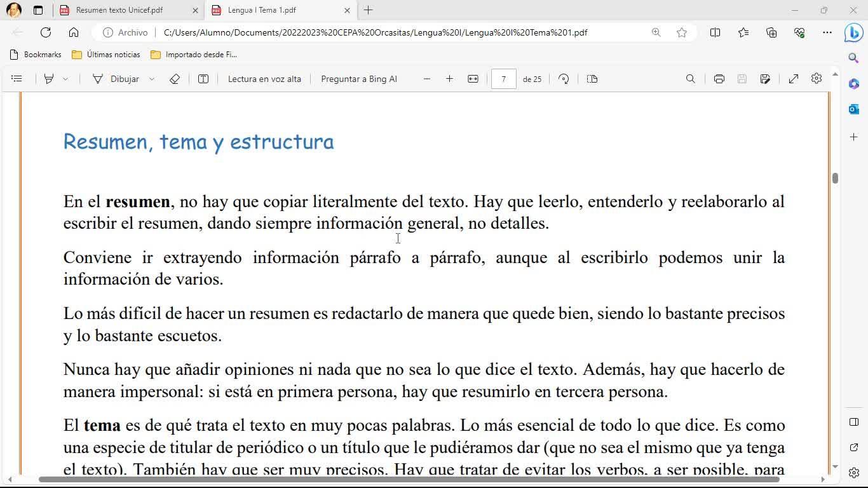The height and width of the screenshot is (488, 868).
Task: Open the PDF search tool
Action: [691, 79]
